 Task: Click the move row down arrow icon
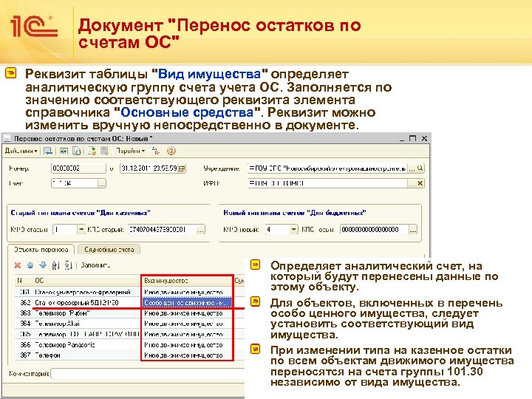coord(43,265)
